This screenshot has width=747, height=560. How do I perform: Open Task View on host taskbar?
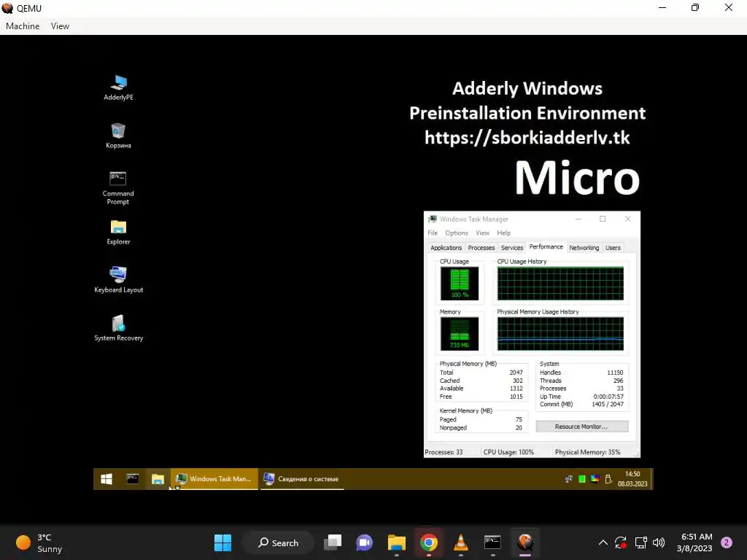click(333, 542)
